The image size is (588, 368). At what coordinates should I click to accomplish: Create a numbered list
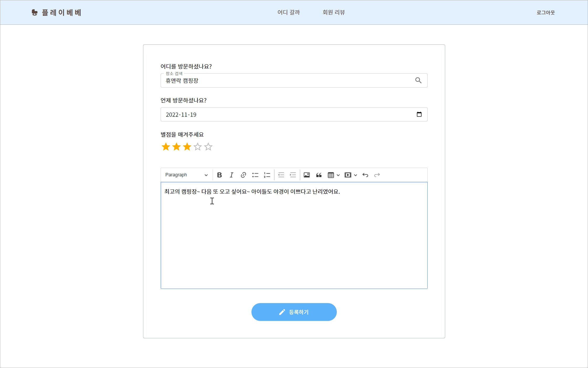267,175
